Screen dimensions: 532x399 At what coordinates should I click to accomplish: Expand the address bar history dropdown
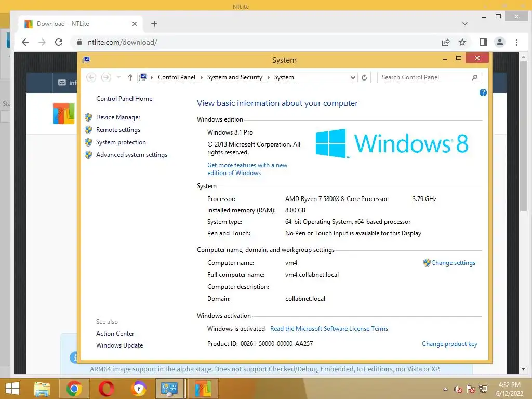click(353, 78)
